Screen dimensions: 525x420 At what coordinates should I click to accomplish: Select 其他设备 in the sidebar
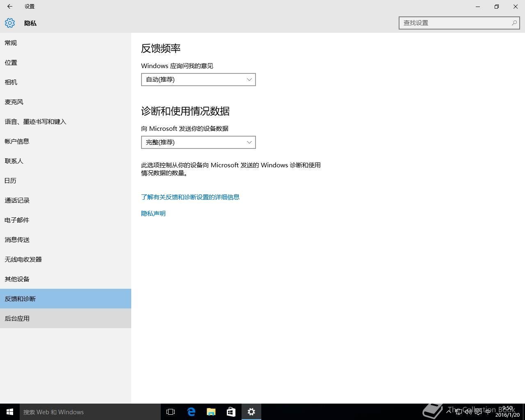pos(66,279)
